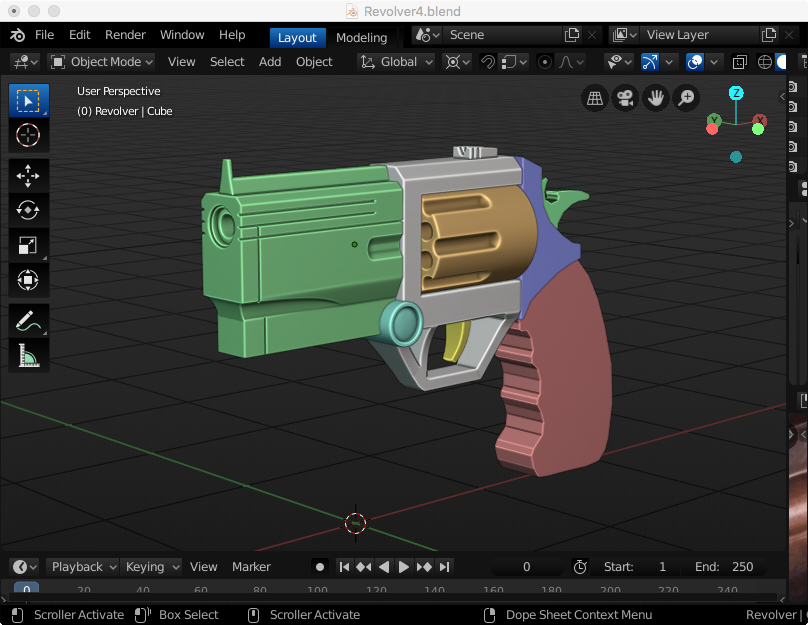The width and height of the screenshot is (808, 625).
Task: Click the hand pan view icon
Action: click(656, 98)
